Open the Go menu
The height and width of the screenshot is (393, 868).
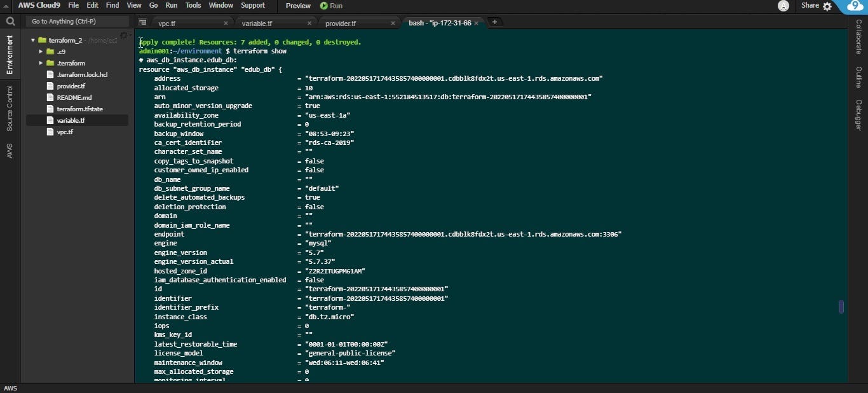(154, 5)
